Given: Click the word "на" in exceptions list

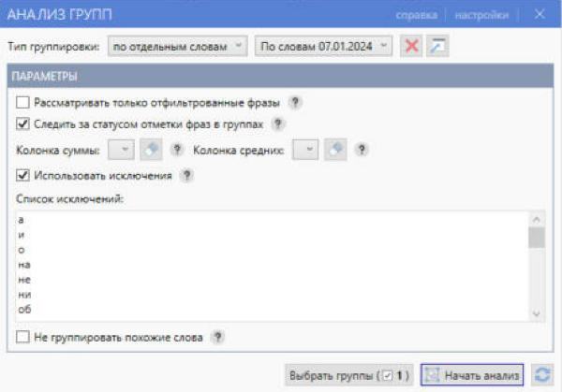Looking at the screenshot, I should point(24,265).
